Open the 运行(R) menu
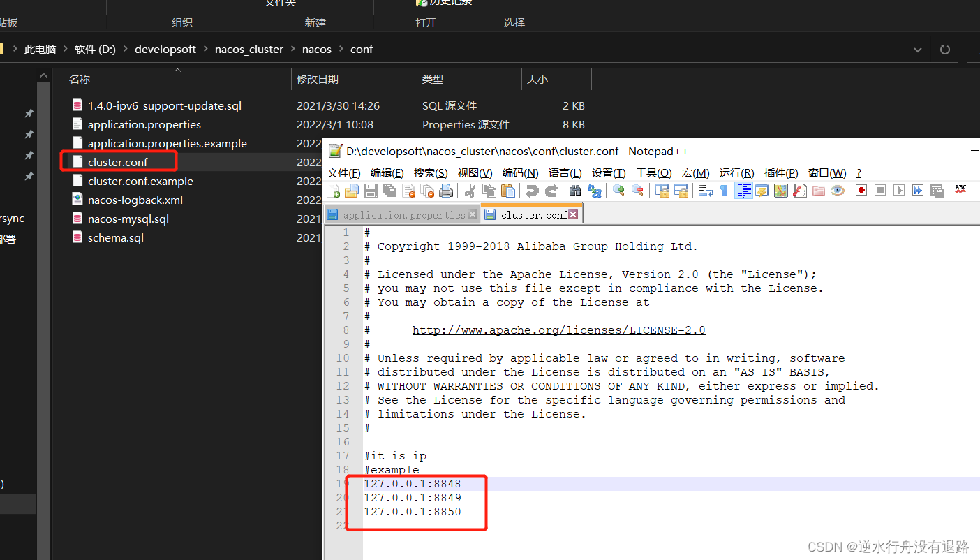The height and width of the screenshot is (560, 980). point(736,172)
